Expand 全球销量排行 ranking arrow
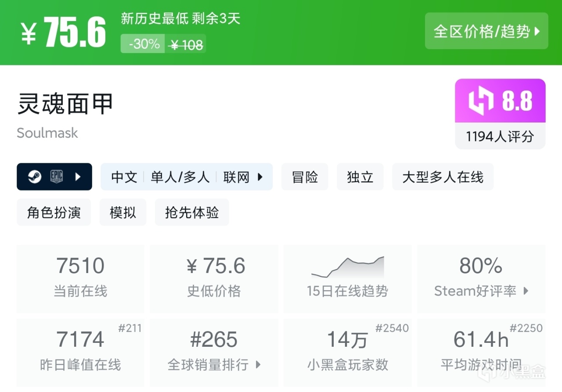Image resolution: width=562 pixels, height=392 pixels. [x=258, y=364]
